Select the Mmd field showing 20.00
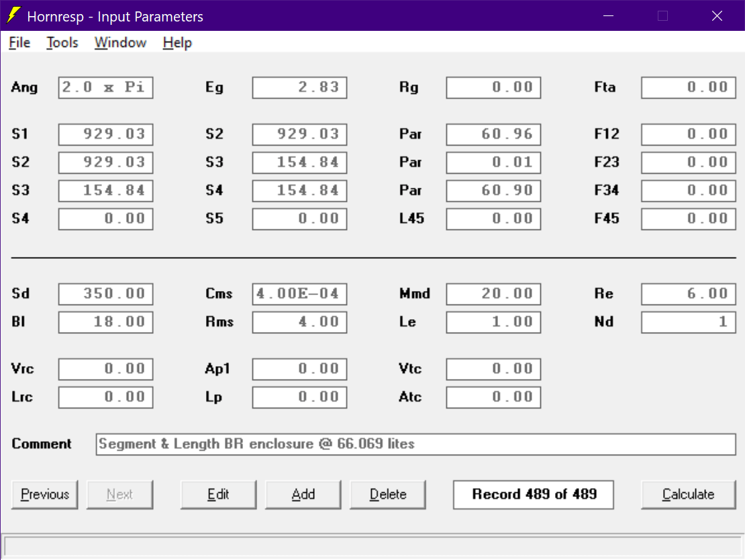Image resolution: width=745 pixels, height=560 pixels. click(x=493, y=294)
